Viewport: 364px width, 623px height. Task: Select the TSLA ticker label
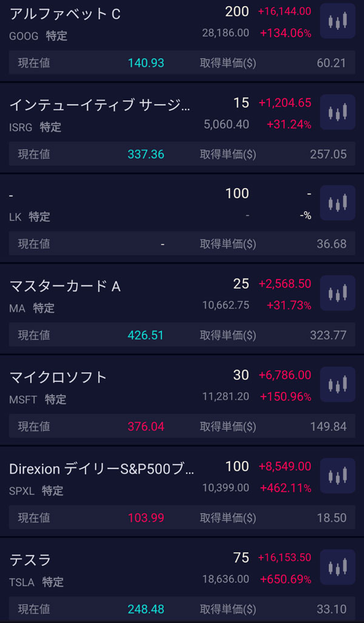pyautogui.click(x=22, y=582)
